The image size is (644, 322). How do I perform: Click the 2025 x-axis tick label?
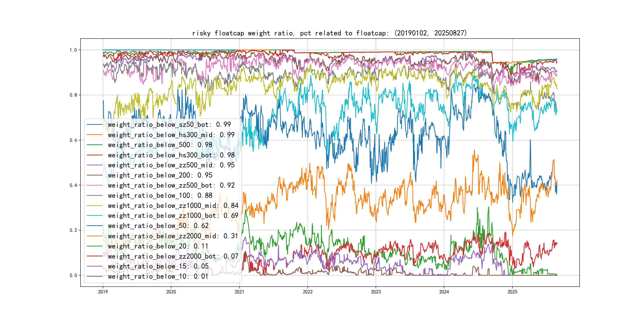pyautogui.click(x=512, y=292)
